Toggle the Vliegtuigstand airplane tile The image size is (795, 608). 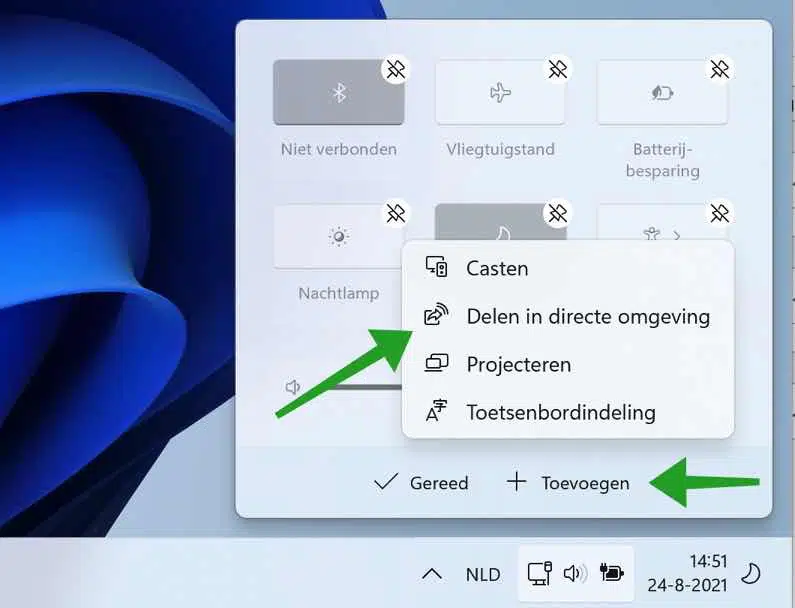500,92
